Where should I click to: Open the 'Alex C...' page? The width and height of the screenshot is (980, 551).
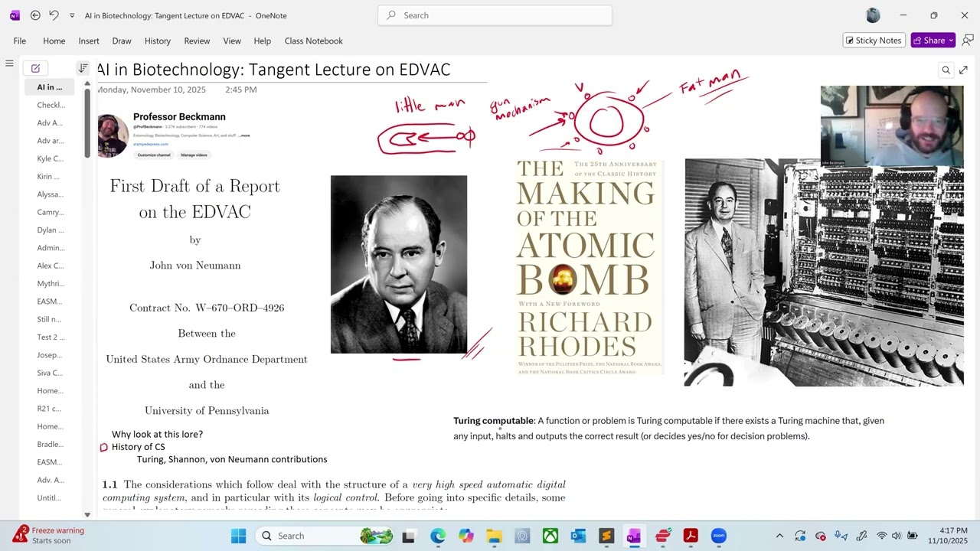(51, 266)
